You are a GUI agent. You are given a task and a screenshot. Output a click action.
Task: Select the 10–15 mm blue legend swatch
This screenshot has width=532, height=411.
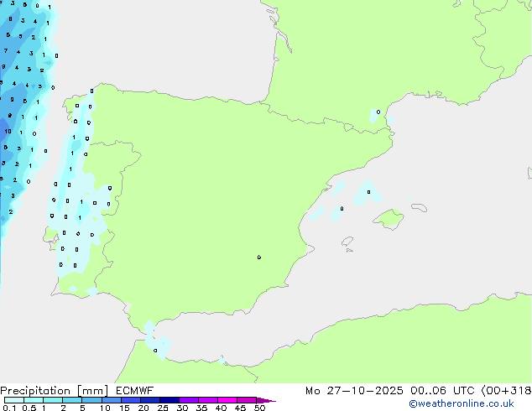(112, 400)
